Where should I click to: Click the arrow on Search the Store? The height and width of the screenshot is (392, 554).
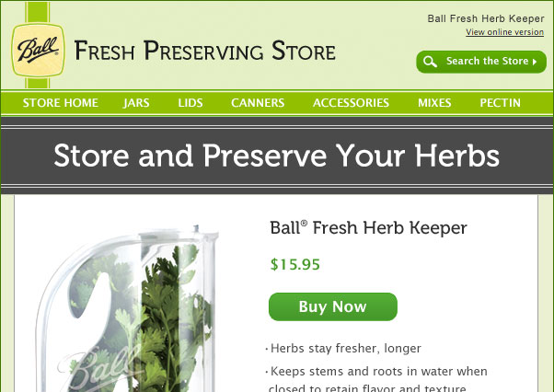click(x=535, y=62)
